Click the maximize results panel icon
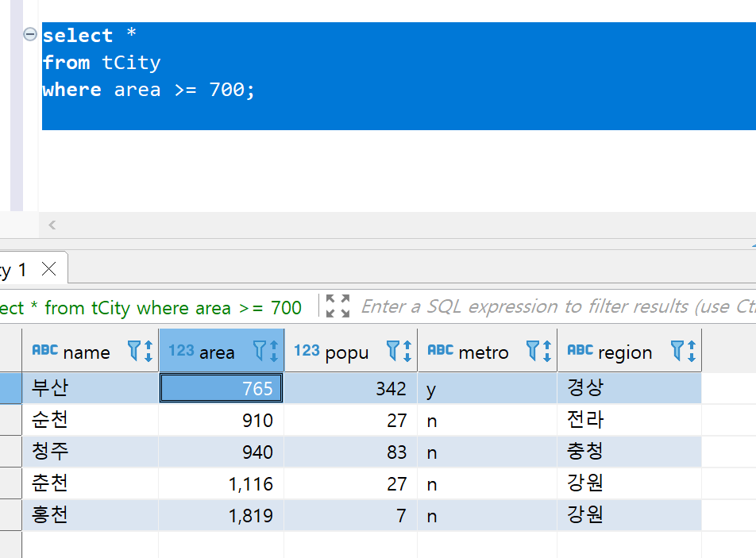Image resolution: width=756 pixels, height=558 pixels. pyautogui.click(x=337, y=306)
